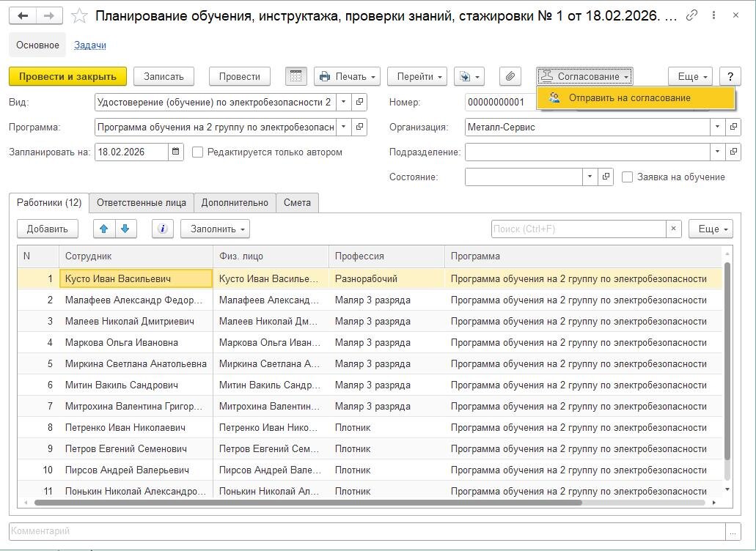Open the Согласование dropdown button
756x551 pixels.
tap(585, 77)
